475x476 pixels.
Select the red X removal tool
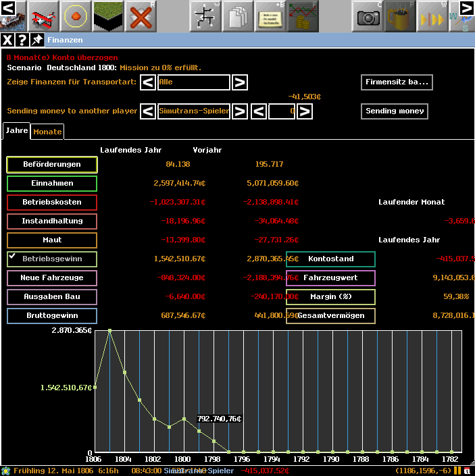(141, 16)
